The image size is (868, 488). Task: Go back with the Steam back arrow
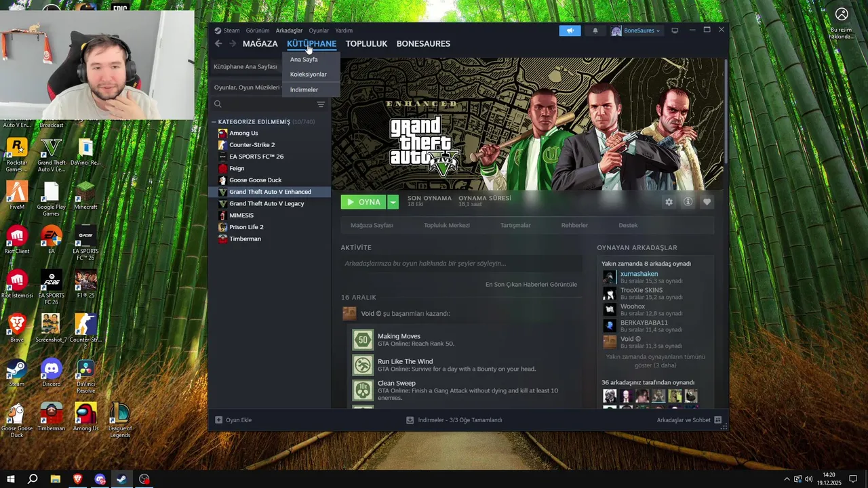(x=218, y=43)
